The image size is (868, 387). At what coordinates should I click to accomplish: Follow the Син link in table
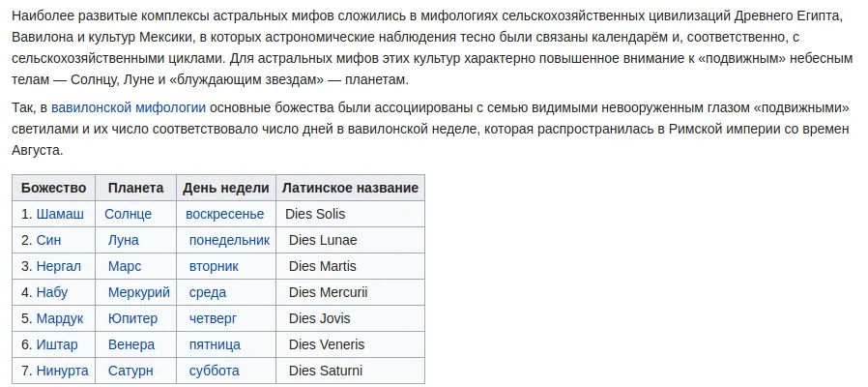[48, 240]
